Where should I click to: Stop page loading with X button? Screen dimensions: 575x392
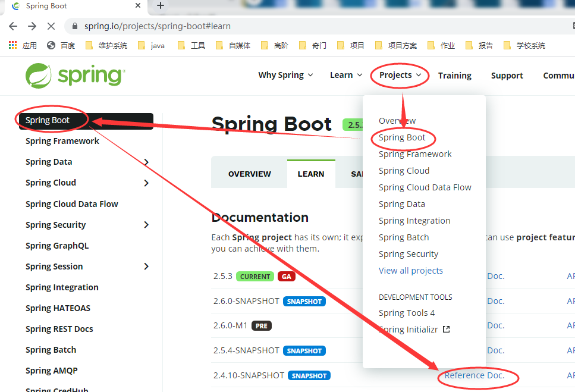pos(51,26)
